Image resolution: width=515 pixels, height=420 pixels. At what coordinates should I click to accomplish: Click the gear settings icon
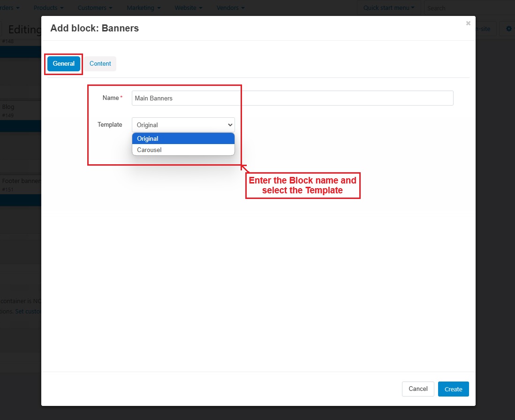[x=509, y=29]
